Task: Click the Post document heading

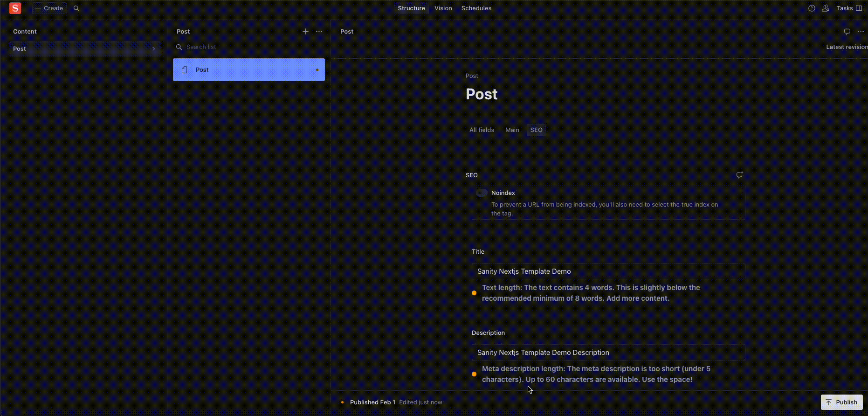Action: pos(482,94)
